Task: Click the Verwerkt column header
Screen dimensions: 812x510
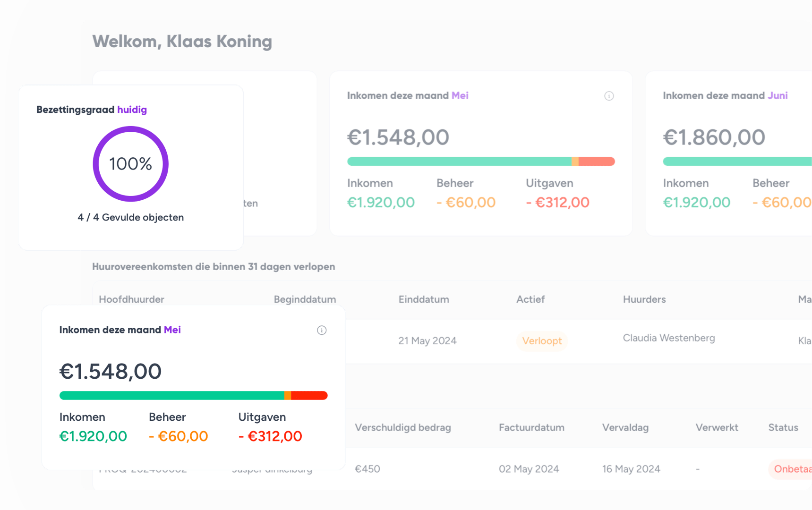Action: 717,427
